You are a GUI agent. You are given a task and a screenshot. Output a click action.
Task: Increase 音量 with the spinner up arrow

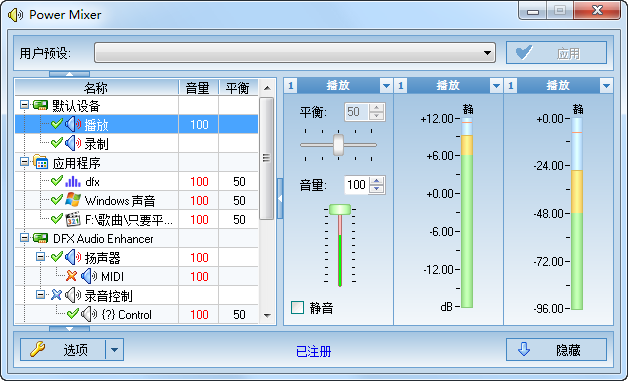coord(376,181)
